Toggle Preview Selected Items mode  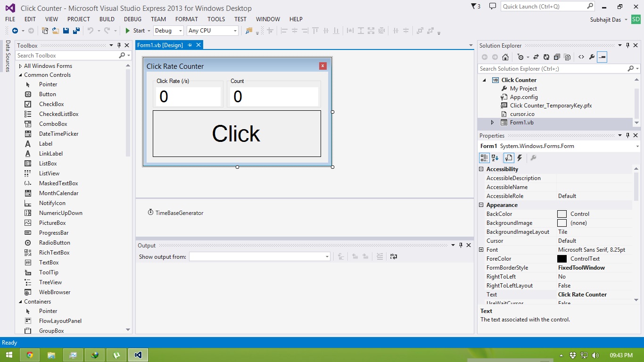602,57
